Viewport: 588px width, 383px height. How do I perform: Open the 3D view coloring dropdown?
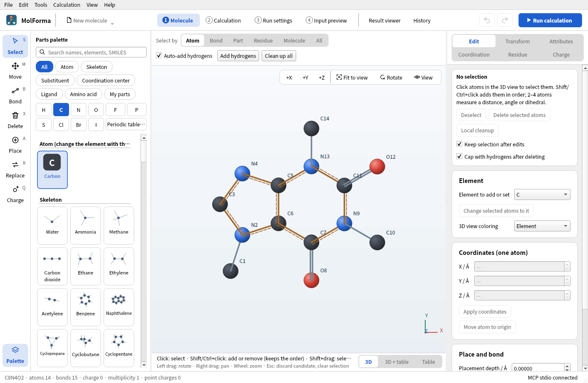point(542,226)
